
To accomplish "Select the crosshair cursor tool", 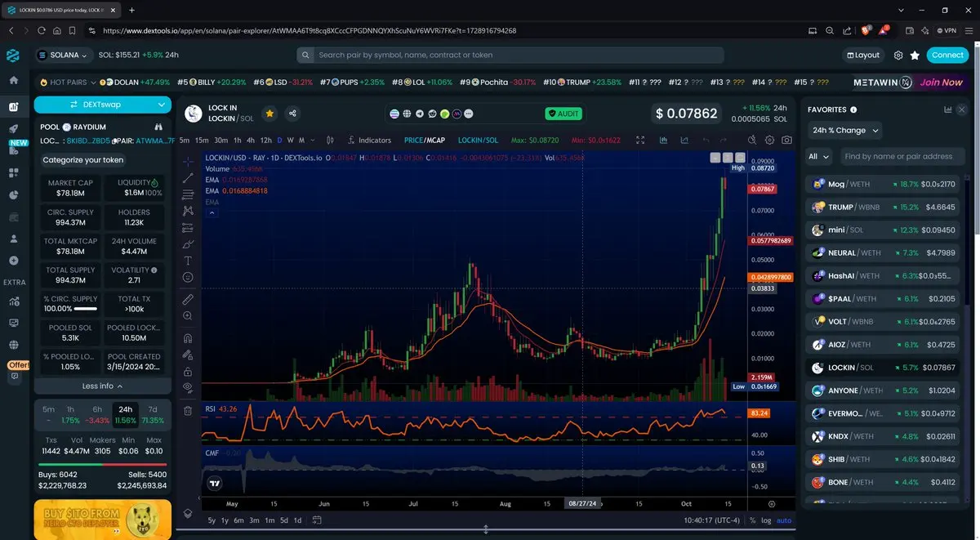I will (x=188, y=161).
